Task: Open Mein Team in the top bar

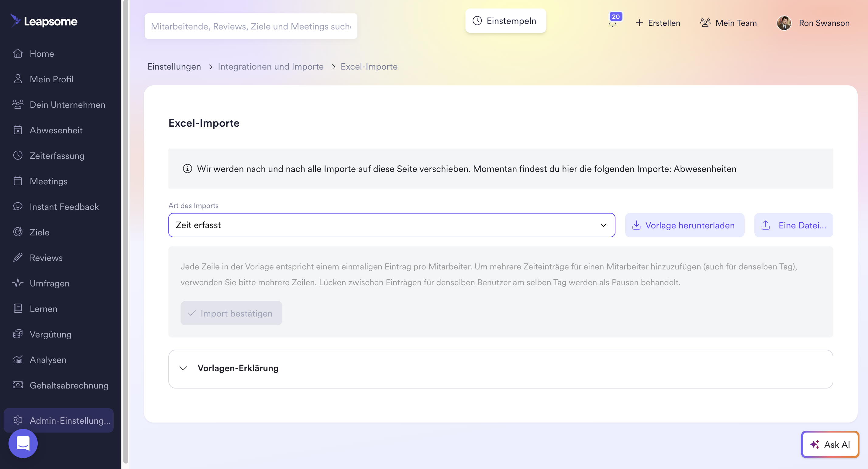Action: pos(728,23)
